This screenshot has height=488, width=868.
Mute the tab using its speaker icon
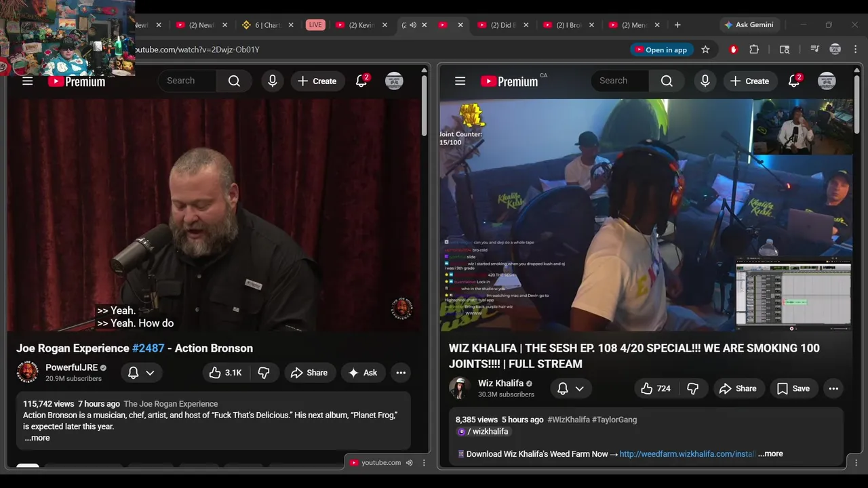[413, 25]
